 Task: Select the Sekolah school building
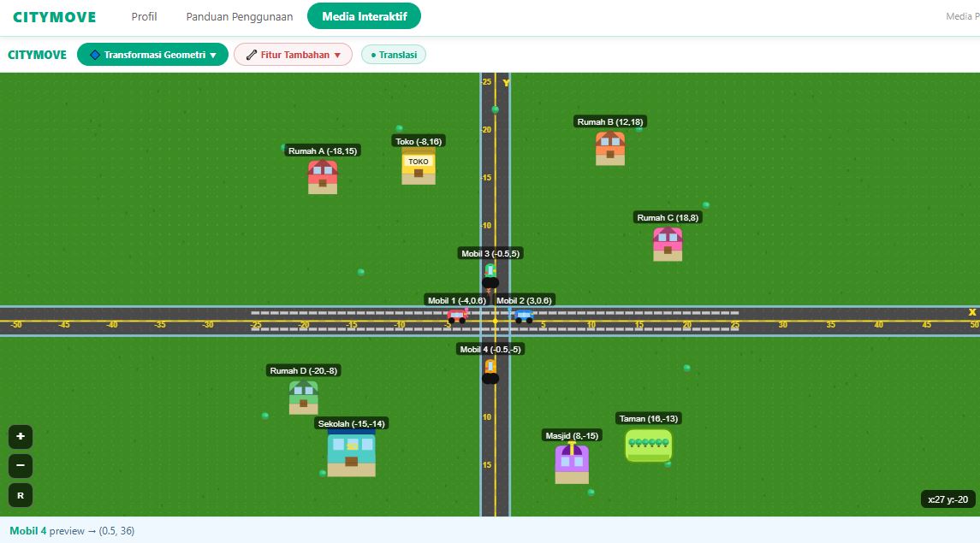coord(351,453)
